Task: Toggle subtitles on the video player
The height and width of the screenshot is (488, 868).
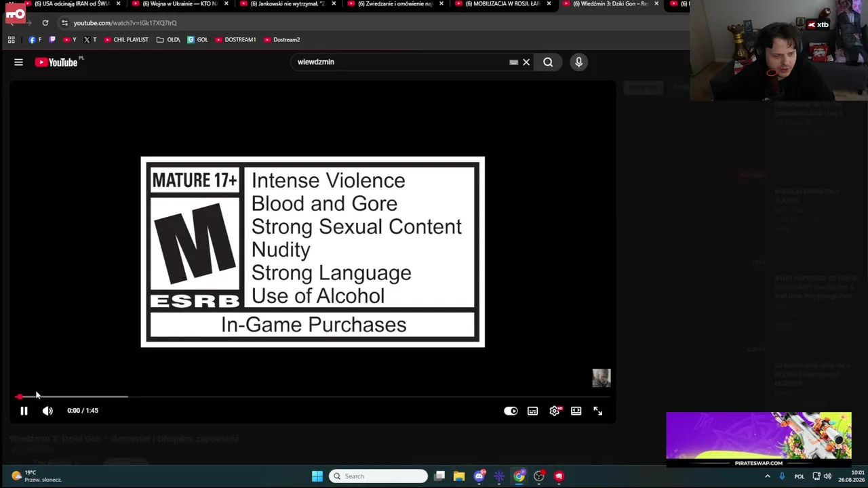Action: tap(532, 411)
